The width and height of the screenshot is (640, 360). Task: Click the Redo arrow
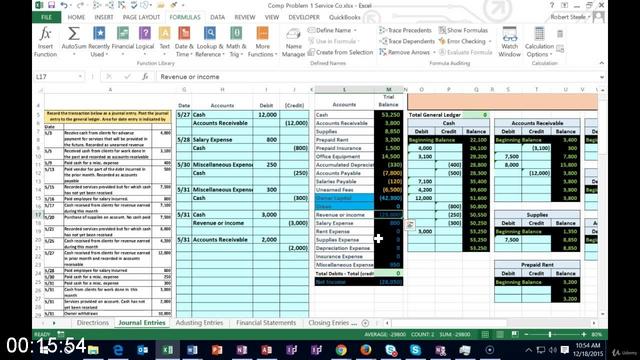click(x=80, y=5)
